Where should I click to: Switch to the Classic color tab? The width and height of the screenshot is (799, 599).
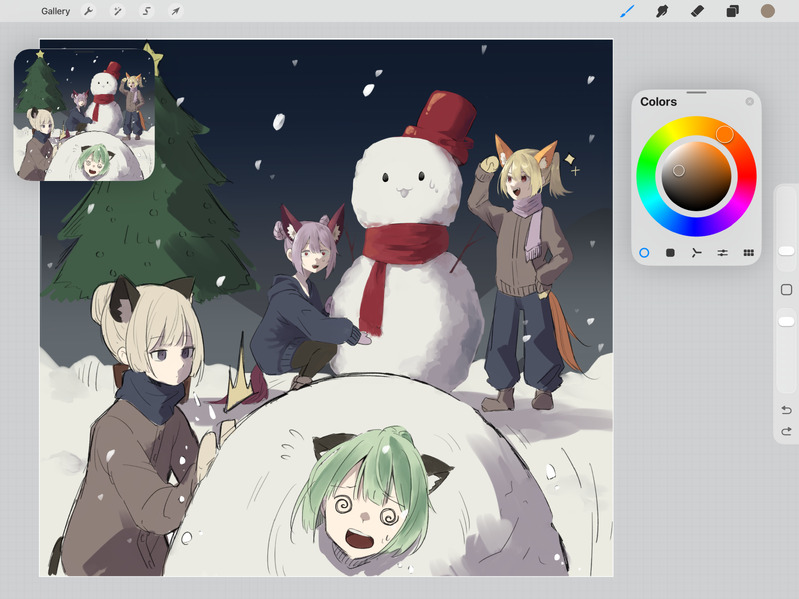point(670,253)
